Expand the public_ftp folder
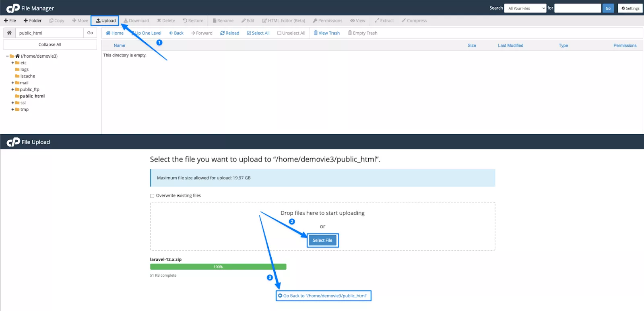 point(12,89)
